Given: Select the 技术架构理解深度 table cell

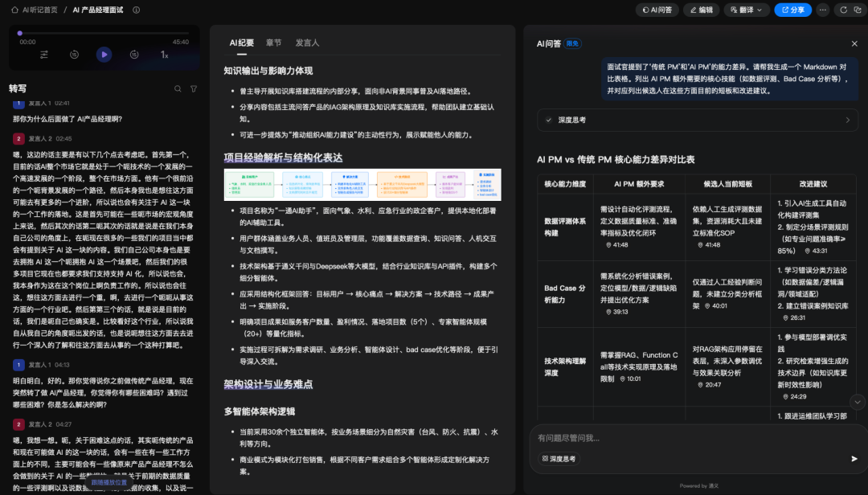Looking at the screenshot, I should (x=565, y=366).
